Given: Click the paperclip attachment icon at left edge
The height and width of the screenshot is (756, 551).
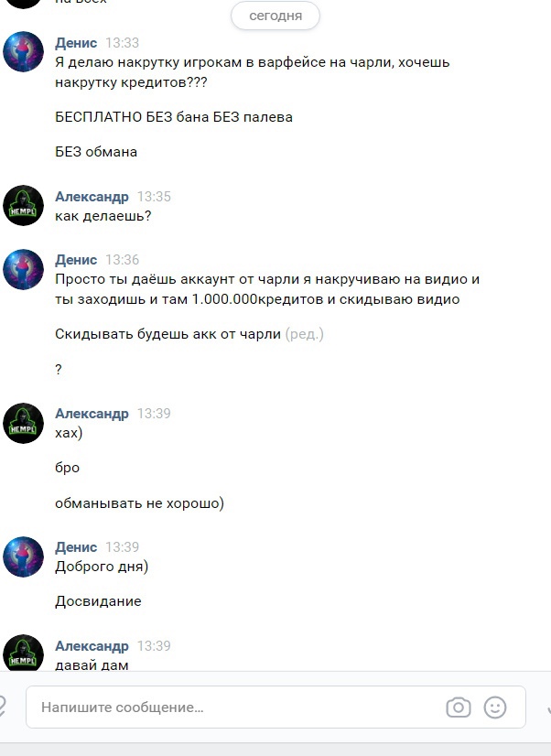Looking at the screenshot, I should (x=3, y=707).
